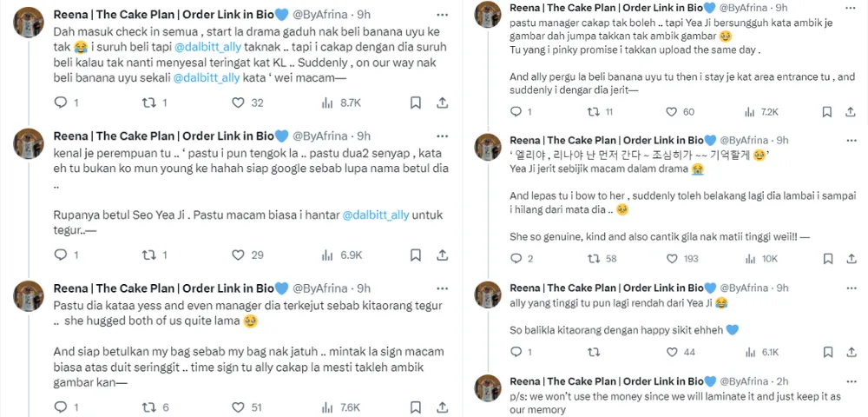868x417 pixels.
Task: Share the tweet with 6.9K views
Action: click(x=443, y=255)
